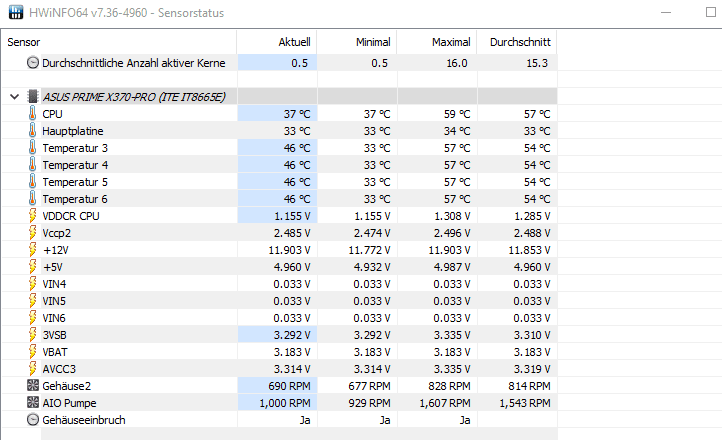The height and width of the screenshot is (440, 722).
Task: Click the voltage bolt icon for AVCC3
Action: pyautogui.click(x=32, y=369)
